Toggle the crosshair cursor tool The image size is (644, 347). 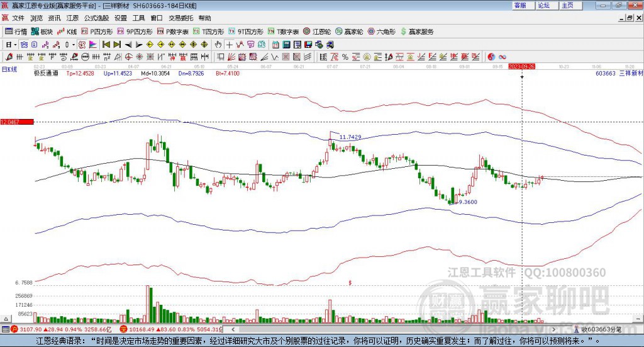tap(229, 45)
